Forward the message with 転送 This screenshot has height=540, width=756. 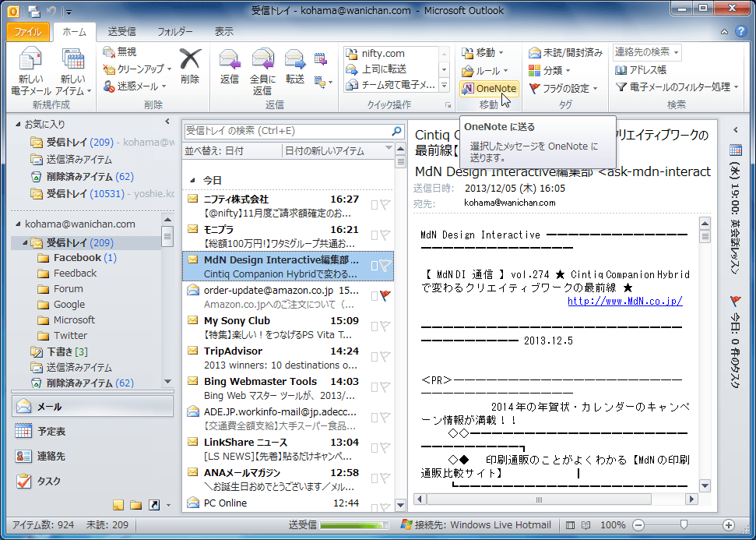295,66
